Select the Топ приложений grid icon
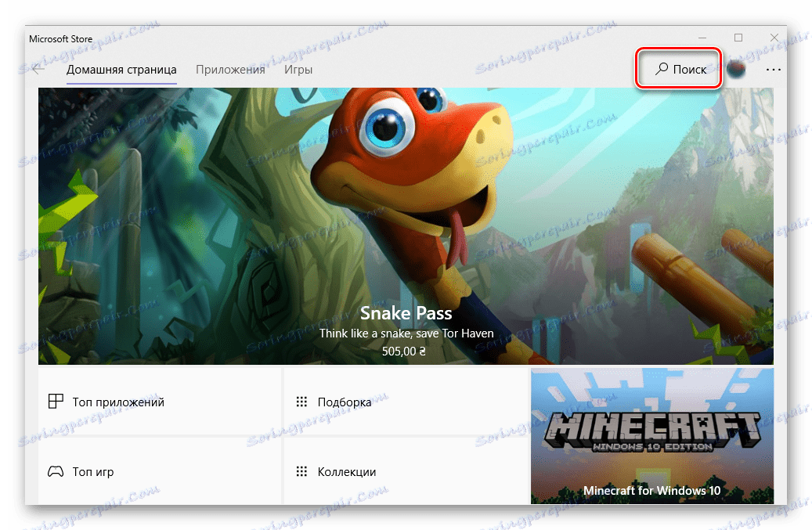Image resolution: width=812 pixels, height=530 pixels. click(x=55, y=401)
